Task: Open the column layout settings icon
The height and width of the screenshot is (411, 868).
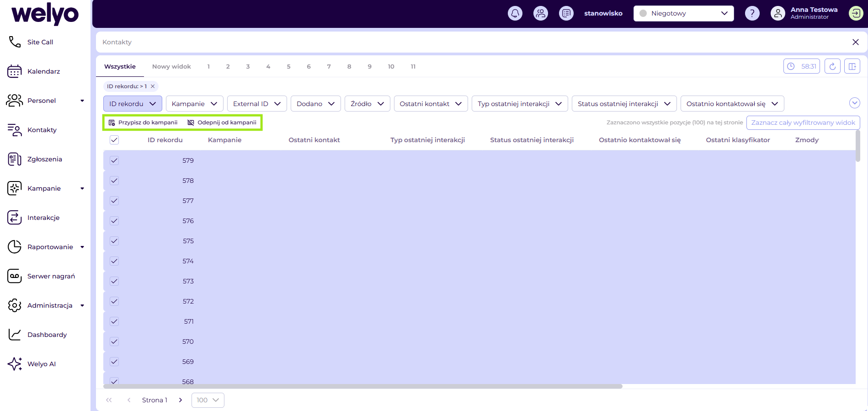Action: 852,66
